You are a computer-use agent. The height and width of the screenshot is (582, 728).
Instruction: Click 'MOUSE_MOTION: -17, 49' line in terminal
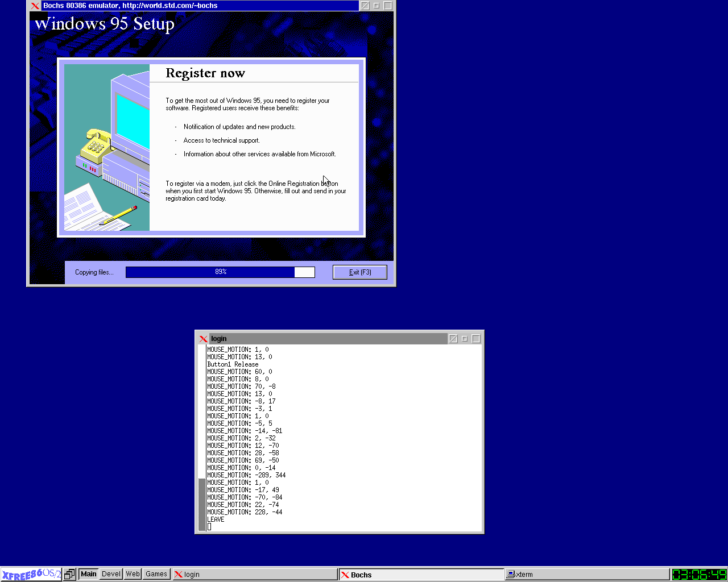tap(243, 490)
